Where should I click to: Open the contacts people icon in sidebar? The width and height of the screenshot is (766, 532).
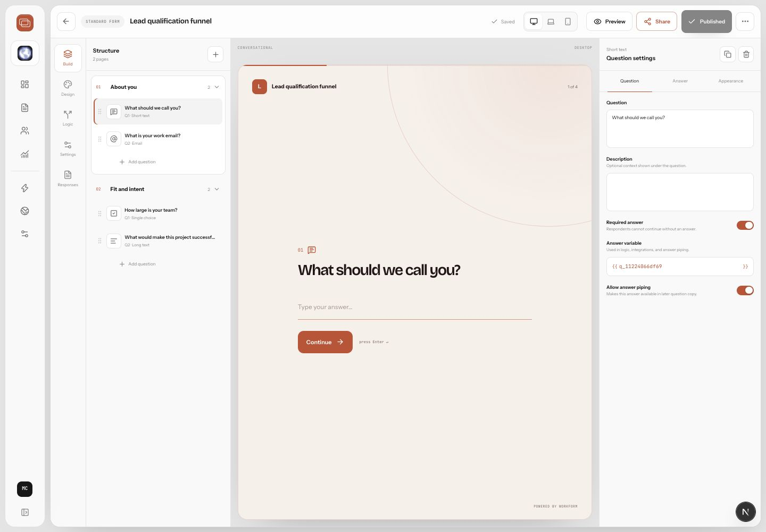coord(25,131)
